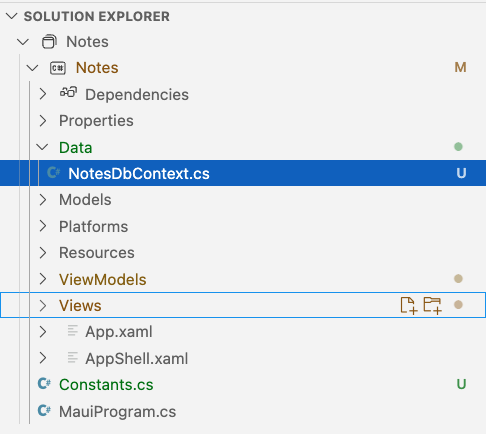This screenshot has height=434, width=486.
Task: Select the Platforms folder label
Action: click(x=93, y=227)
